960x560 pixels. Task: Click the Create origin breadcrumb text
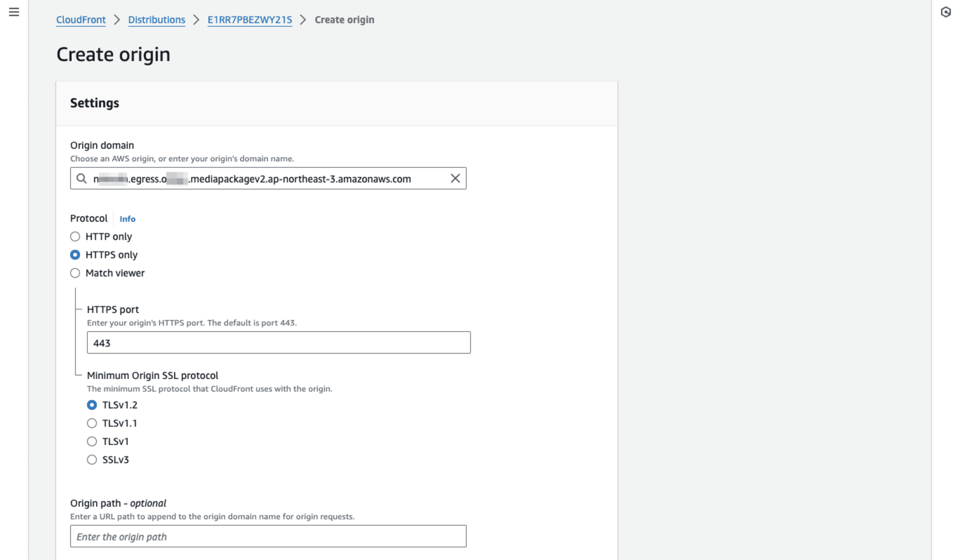344,20
